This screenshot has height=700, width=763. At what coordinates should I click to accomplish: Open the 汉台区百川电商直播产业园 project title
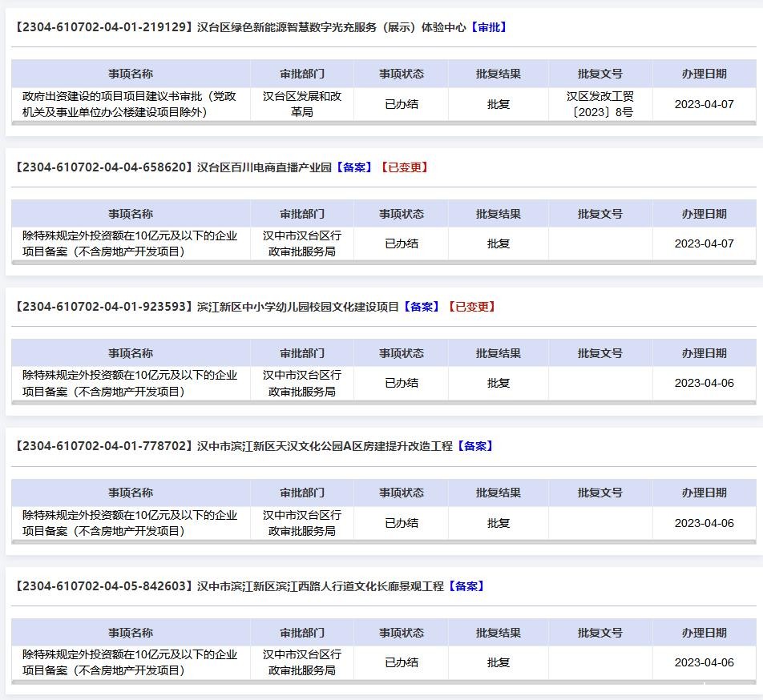pos(173,167)
